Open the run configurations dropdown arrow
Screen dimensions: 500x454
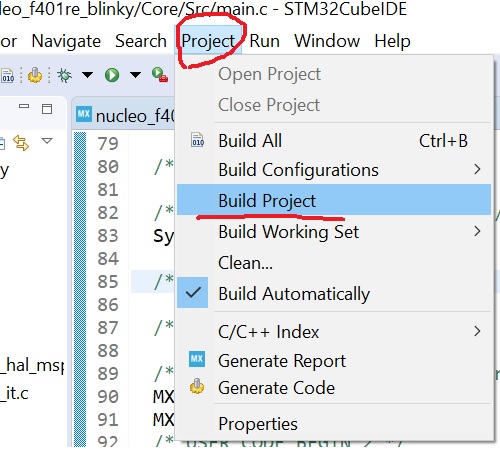135,75
